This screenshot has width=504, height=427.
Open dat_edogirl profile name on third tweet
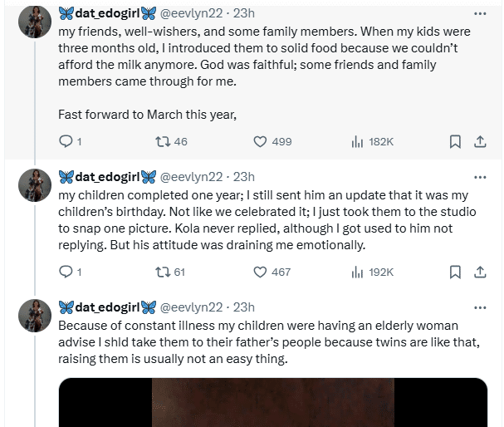pos(107,306)
